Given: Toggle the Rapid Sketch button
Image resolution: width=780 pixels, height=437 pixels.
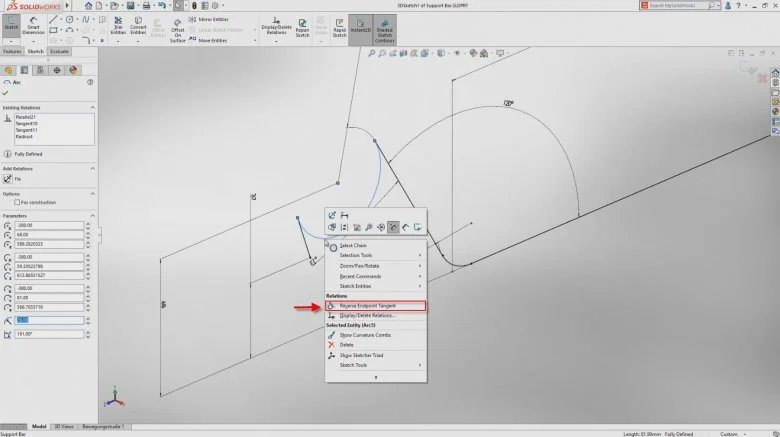Looking at the screenshot, I should click(339, 27).
